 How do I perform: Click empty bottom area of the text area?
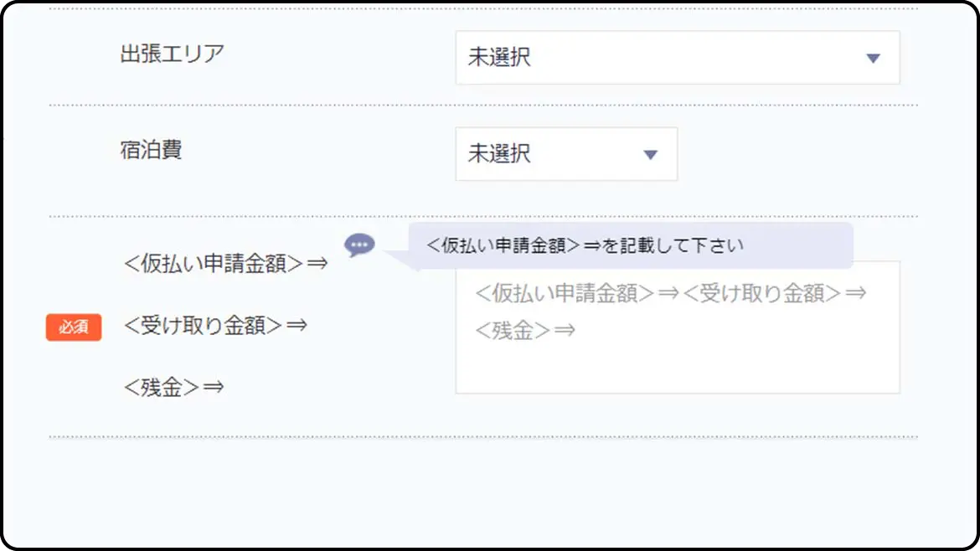(x=677, y=373)
